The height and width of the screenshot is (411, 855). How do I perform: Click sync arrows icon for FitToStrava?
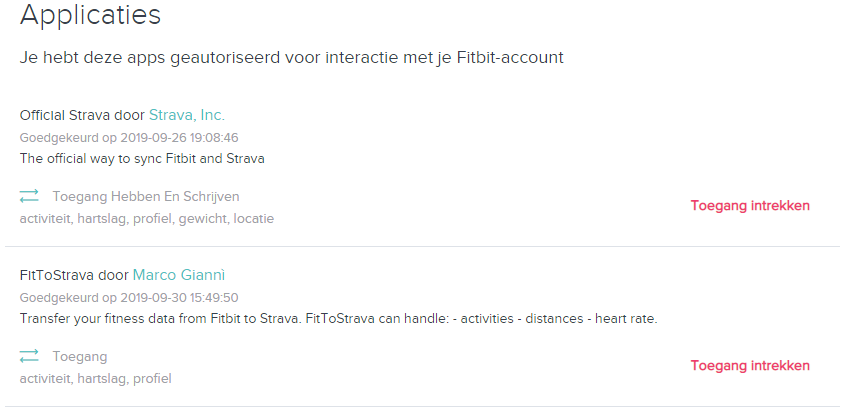point(29,357)
